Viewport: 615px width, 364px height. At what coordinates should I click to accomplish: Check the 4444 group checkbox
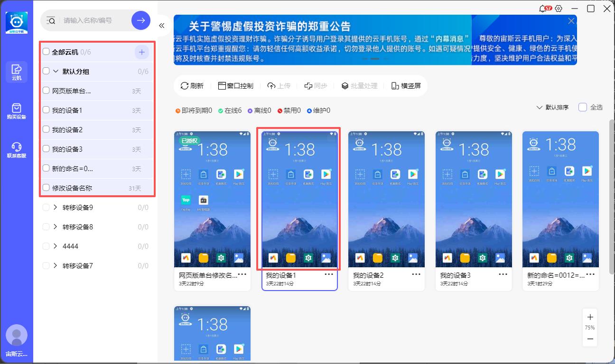46,246
